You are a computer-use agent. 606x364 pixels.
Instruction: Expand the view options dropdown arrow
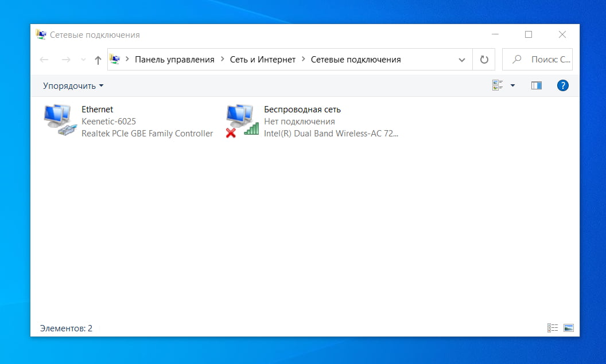click(513, 85)
